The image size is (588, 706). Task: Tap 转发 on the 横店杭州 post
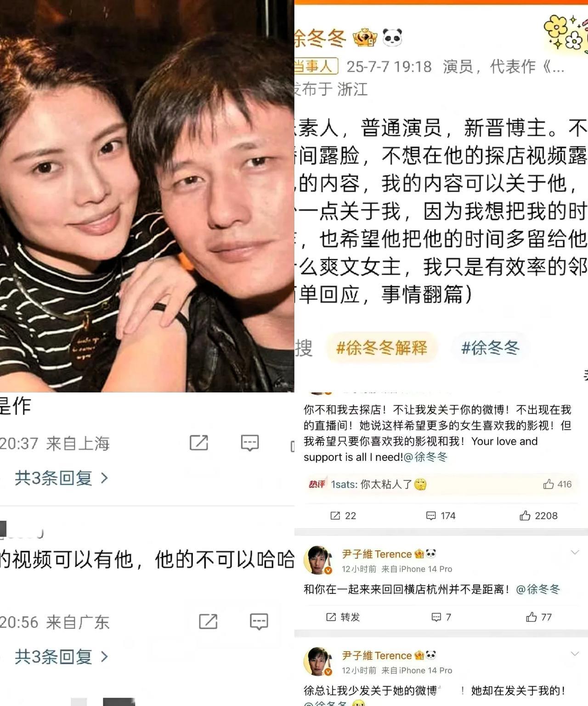(x=343, y=617)
